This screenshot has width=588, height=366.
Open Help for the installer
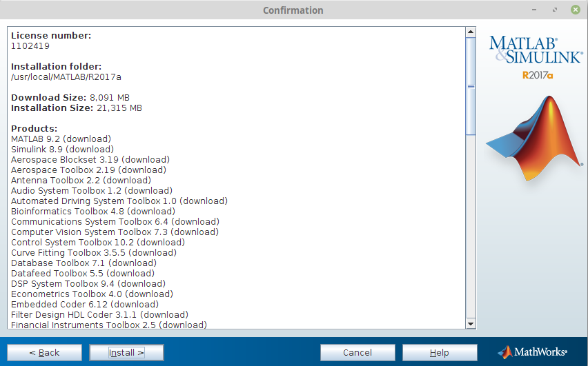click(440, 352)
